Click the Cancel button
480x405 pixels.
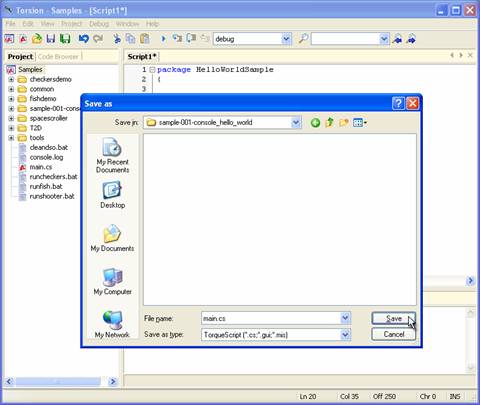394,334
